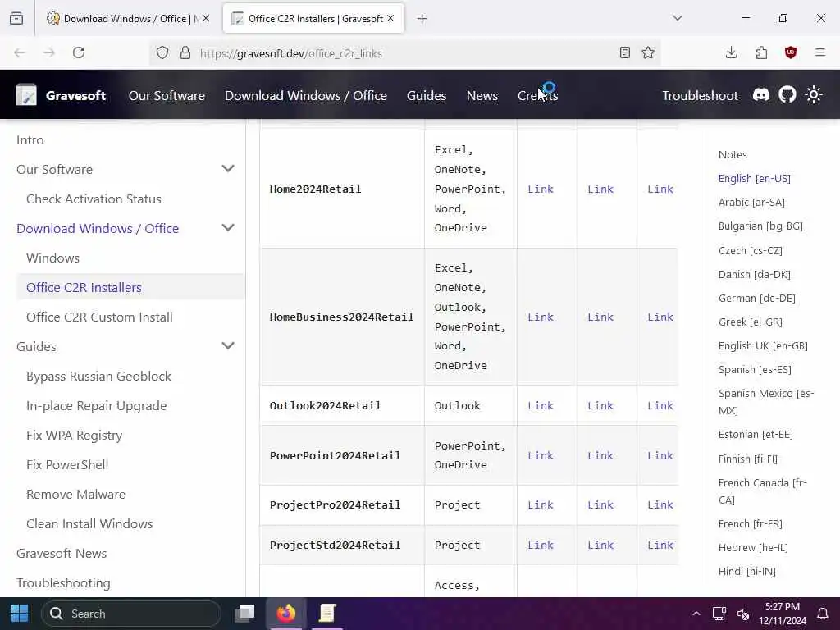Click the Windows Start button
This screenshot has width=840, height=630.
tap(20, 614)
